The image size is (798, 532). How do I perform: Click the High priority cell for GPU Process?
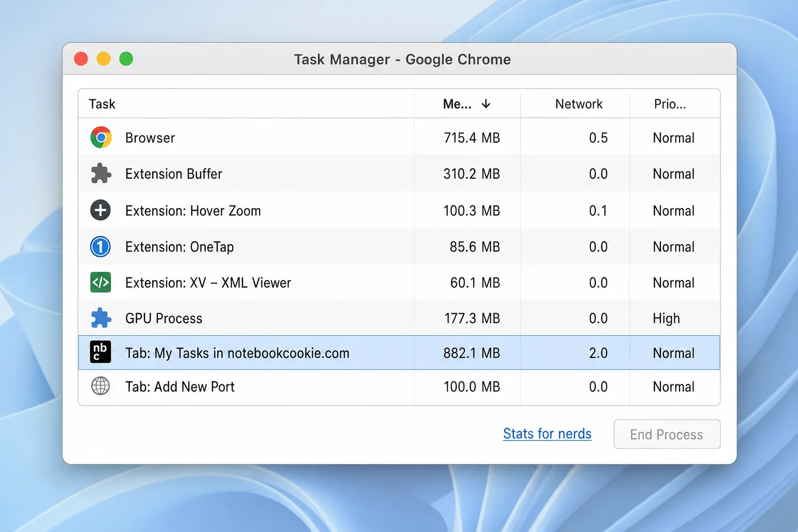pos(667,318)
